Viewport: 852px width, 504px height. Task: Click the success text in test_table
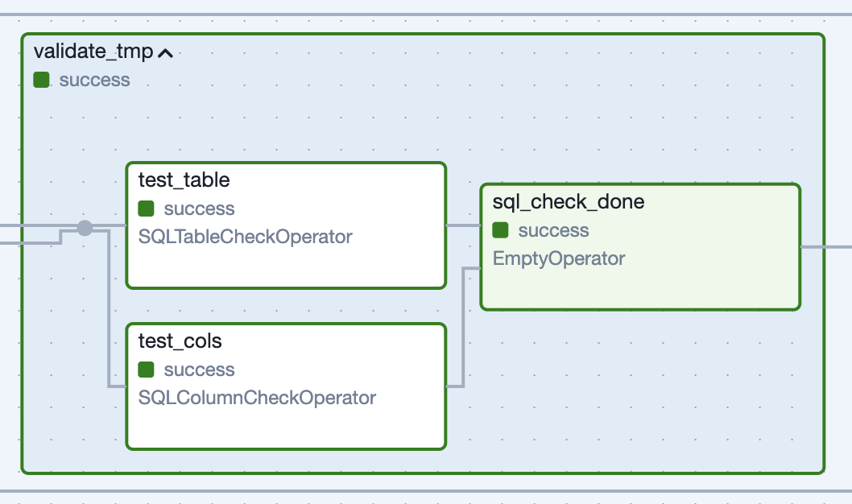click(199, 209)
